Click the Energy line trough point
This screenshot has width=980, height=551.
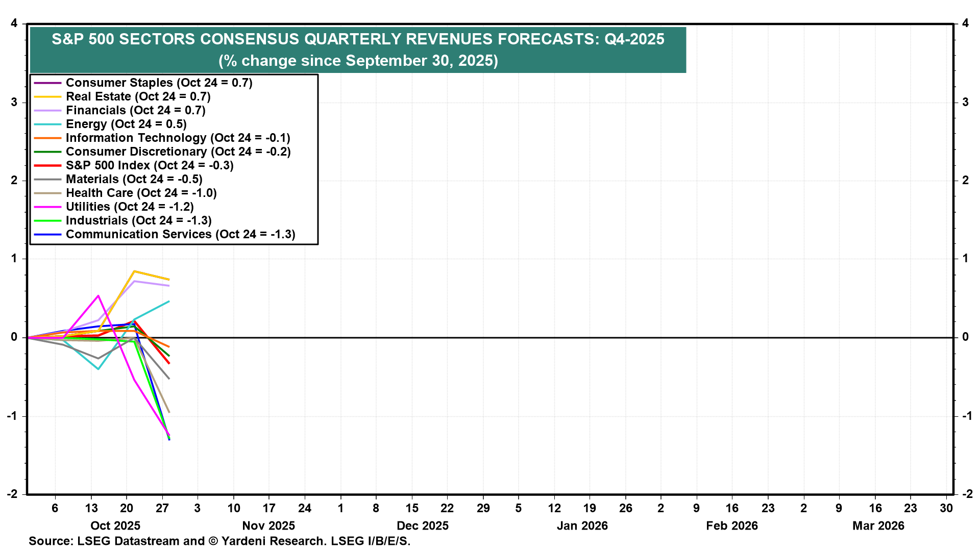pos(98,368)
